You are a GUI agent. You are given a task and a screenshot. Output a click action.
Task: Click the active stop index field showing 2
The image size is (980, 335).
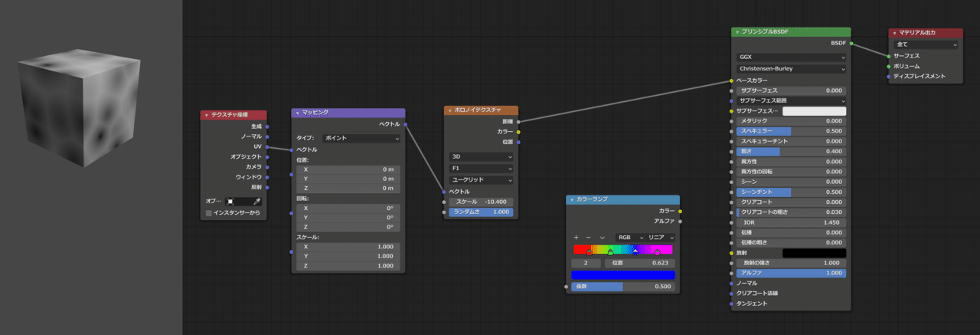pyautogui.click(x=586, y=263)
